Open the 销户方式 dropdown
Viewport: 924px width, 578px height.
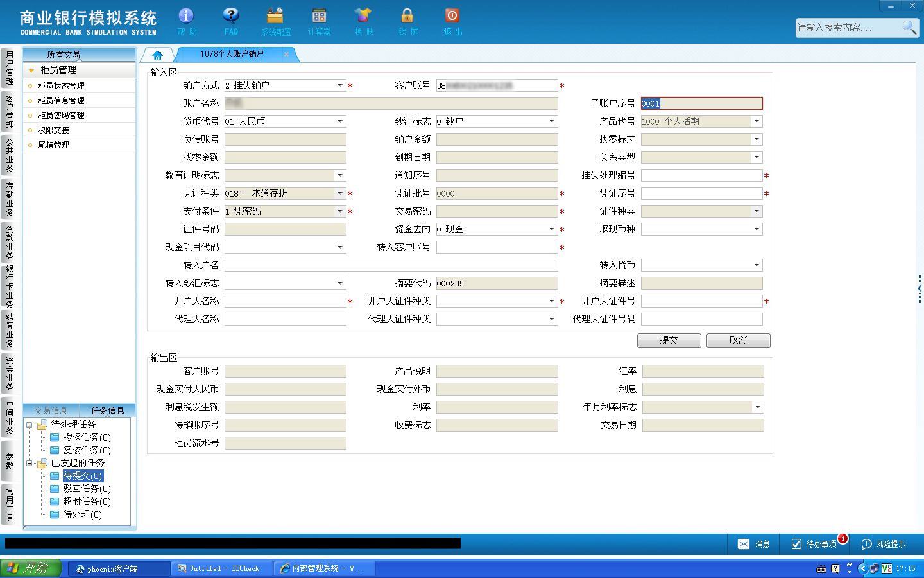click(340, 85)
